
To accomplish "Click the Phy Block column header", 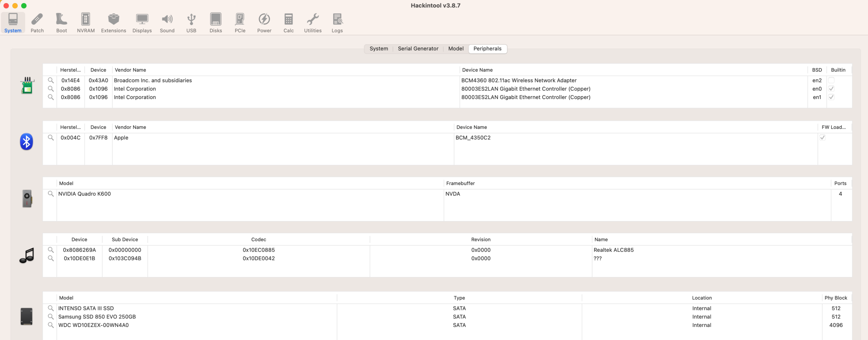I will point(836,298).
